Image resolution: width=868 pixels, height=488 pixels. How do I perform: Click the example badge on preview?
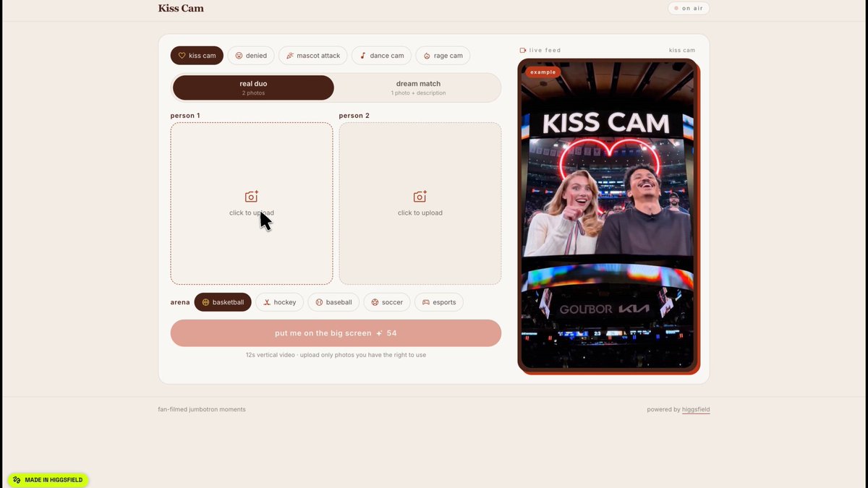coord(542,72)
